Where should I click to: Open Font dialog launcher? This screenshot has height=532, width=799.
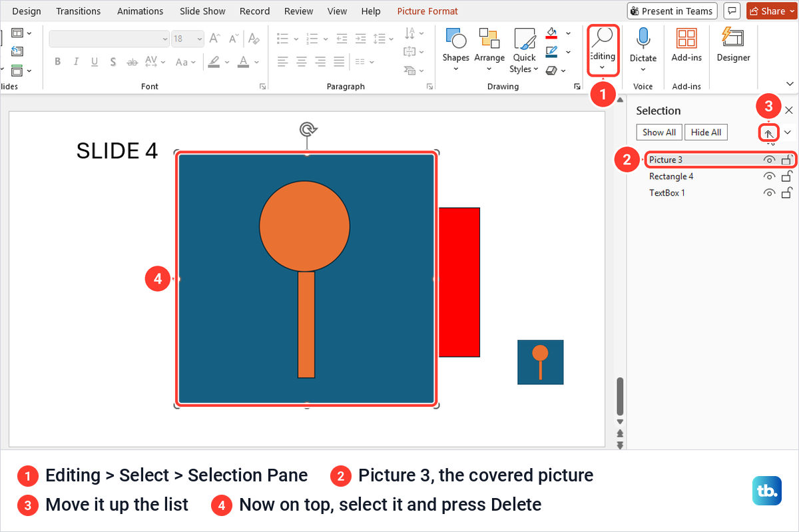[263, 87]
